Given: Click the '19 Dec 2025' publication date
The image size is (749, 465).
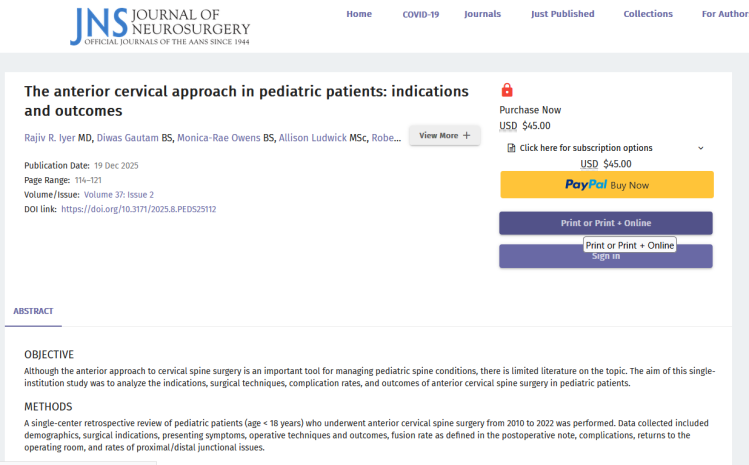Looking at the screenshot, I should (116, 166).
